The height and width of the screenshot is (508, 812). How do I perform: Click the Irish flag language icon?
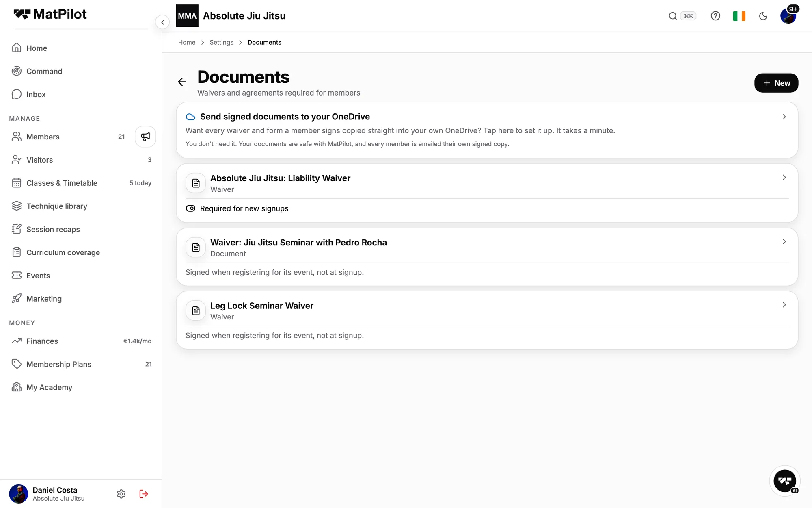pos(739,16)
